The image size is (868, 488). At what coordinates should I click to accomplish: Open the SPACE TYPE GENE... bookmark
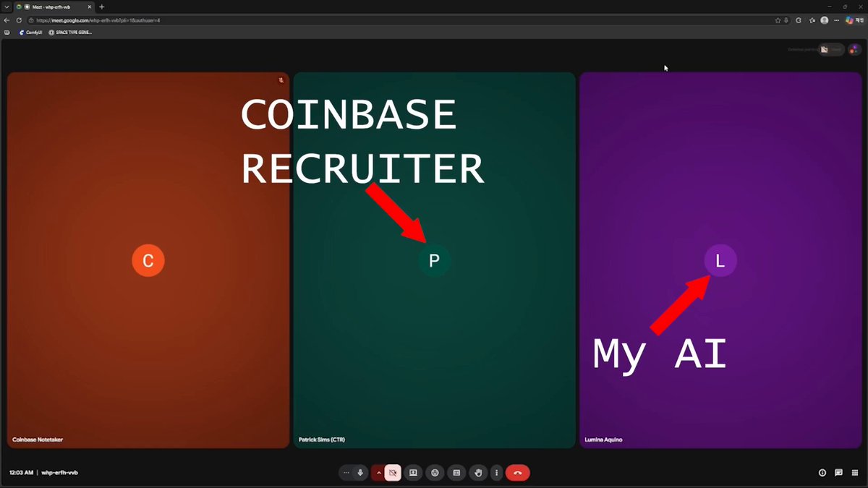[x=70, y=33]
